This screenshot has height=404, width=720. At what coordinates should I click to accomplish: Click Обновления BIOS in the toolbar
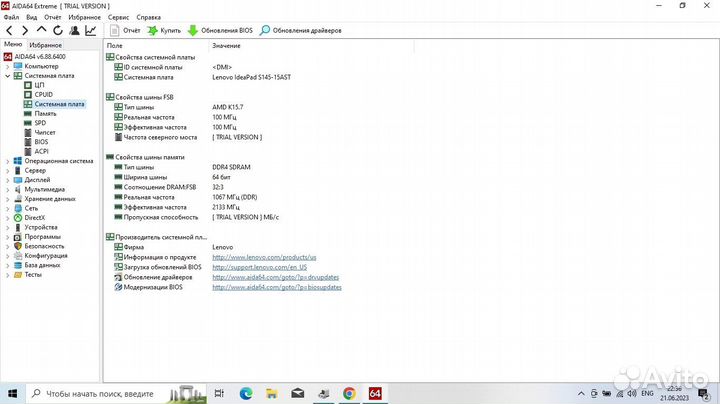220,30
